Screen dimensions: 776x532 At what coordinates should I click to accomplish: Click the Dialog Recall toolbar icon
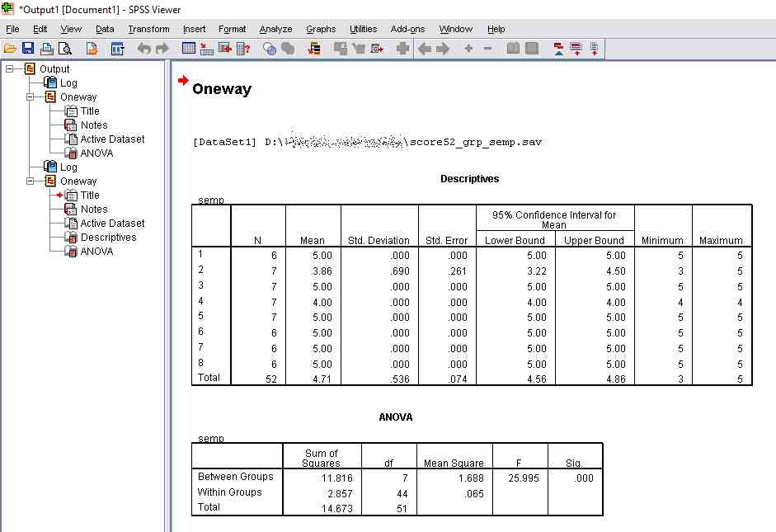click(117, 49)
